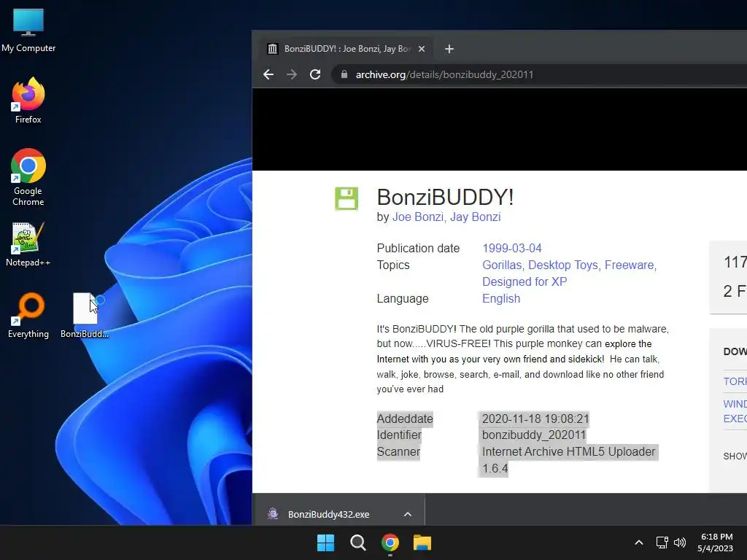Screen dimensions: 747x560
Task: Open the clock showing 6:18 PM
Action: coord(716,542)
